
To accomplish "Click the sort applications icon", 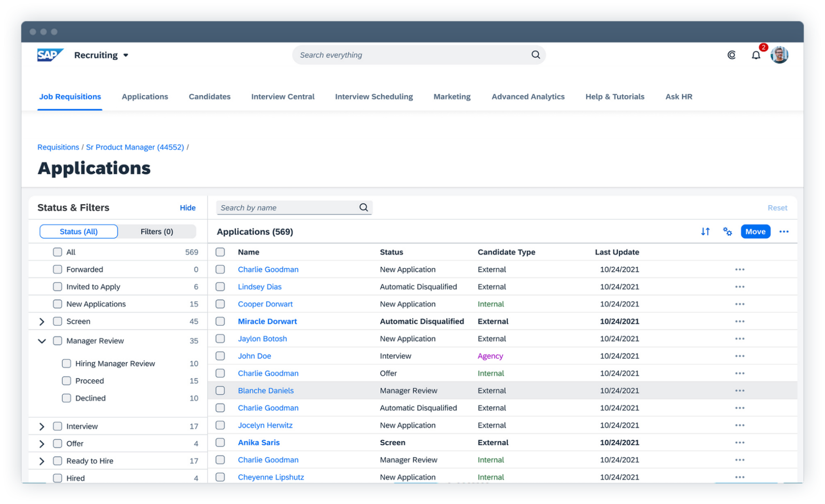I will [705, 232].
